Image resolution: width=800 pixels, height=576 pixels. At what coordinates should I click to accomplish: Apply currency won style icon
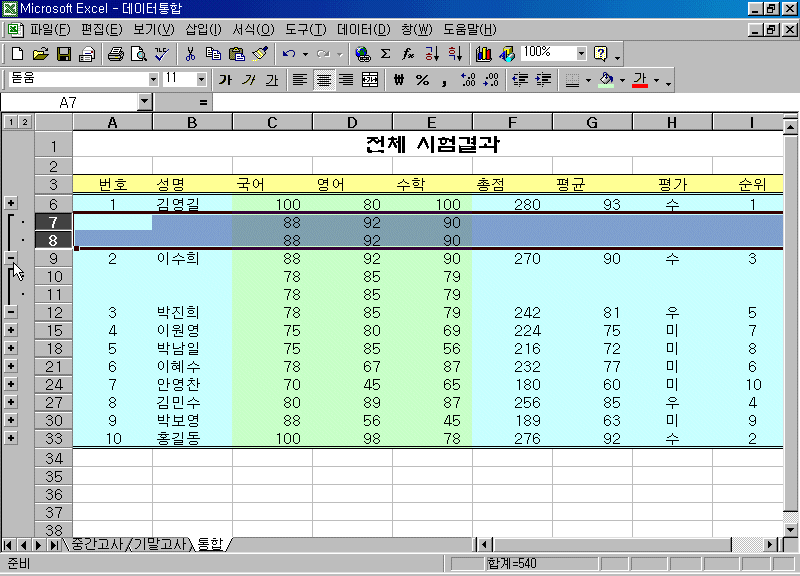pyautogui.click(x=399, y=80)
